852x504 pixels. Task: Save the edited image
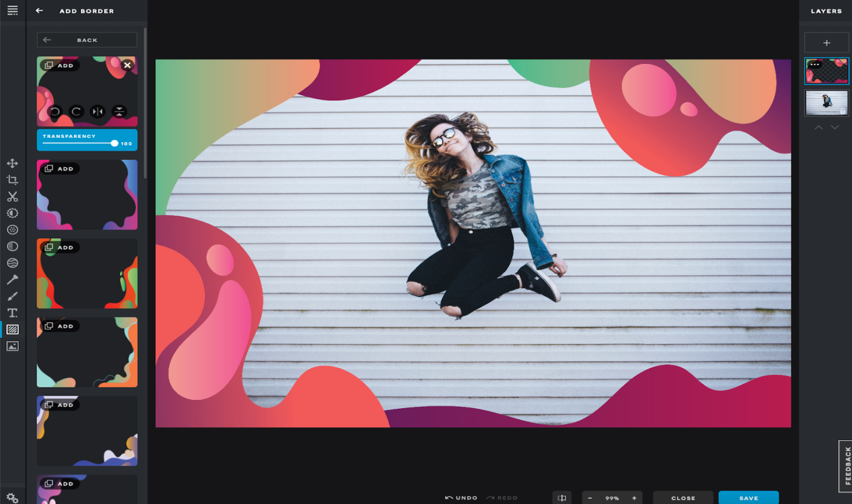pos(748,497)
